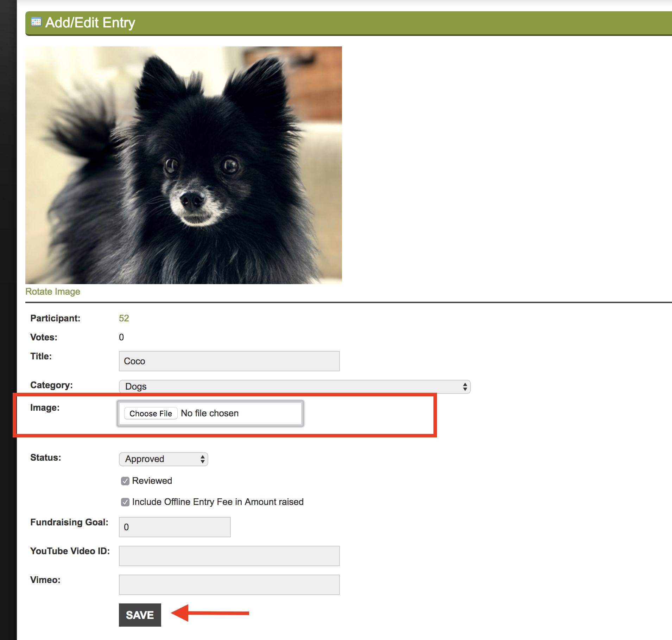Viewport: 672px width, 640px height.
Task: Open the Category dropdown showing Dogs
Action: point(294,386)
